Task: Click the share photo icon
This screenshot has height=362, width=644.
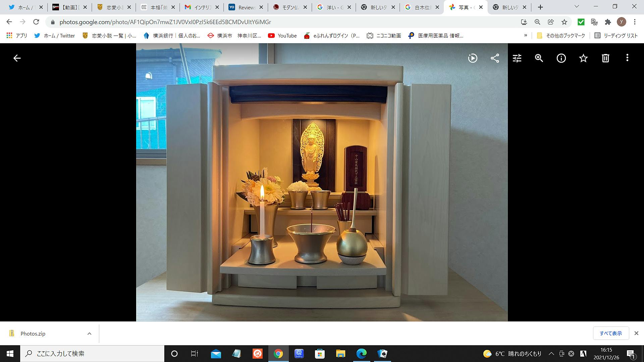Action: 495,58
